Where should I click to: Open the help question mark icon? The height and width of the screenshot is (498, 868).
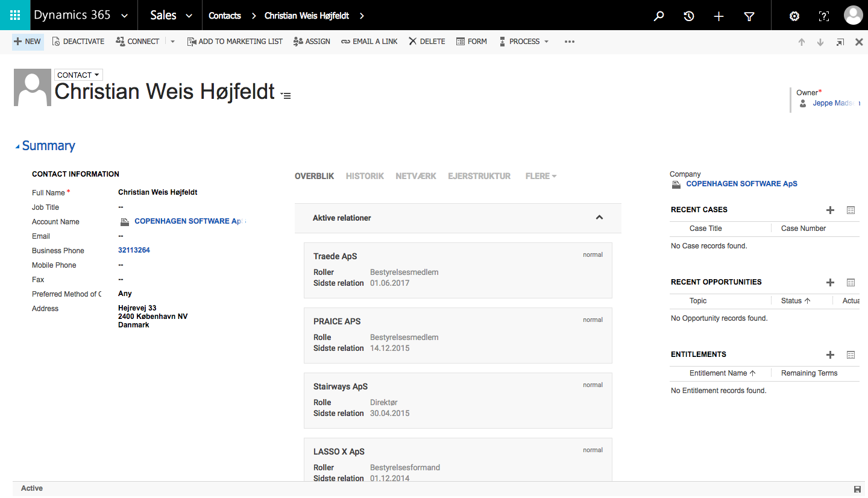click(x=823, y=16)
